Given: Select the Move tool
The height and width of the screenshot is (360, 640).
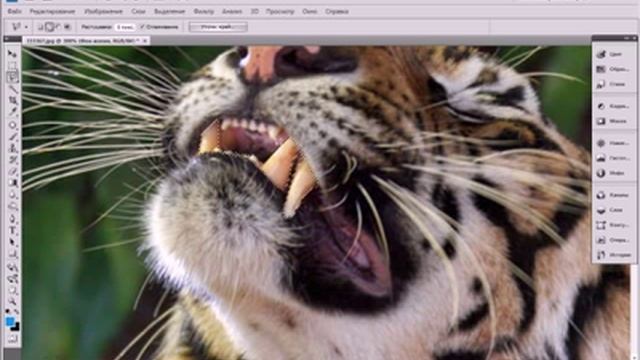Looking at the screenshot, I should (13, 53).
